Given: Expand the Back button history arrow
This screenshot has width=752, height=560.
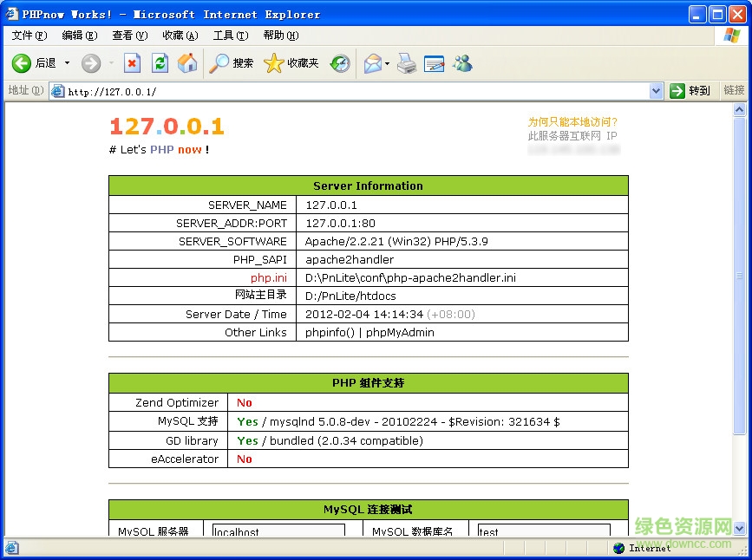Looking at the screenshot, I should pos(66,62).
